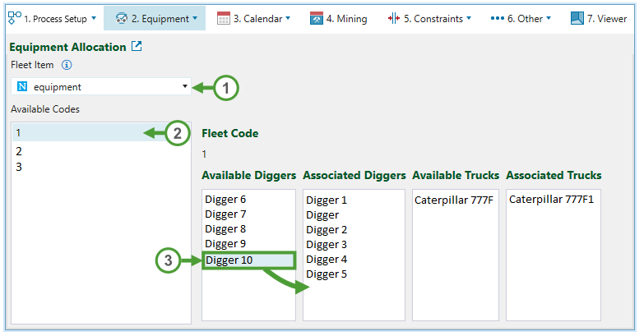
Task: Pick Caterpillar 777F1 in Associated Trucks
Action: click(551, 199)
